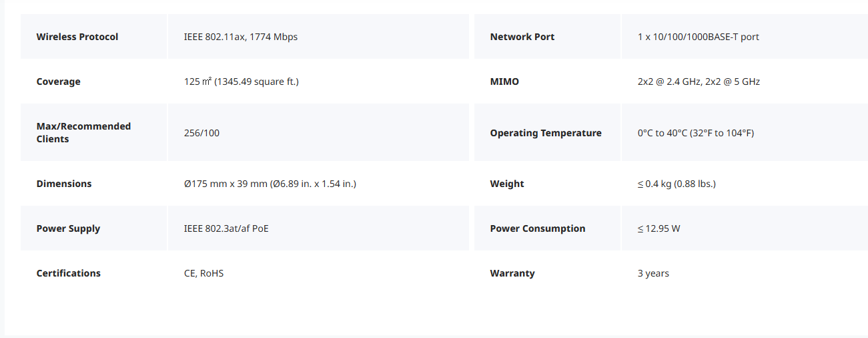Select the Max/Recommended Clients label
868x338 pixels.
click(x=83, y=132)
